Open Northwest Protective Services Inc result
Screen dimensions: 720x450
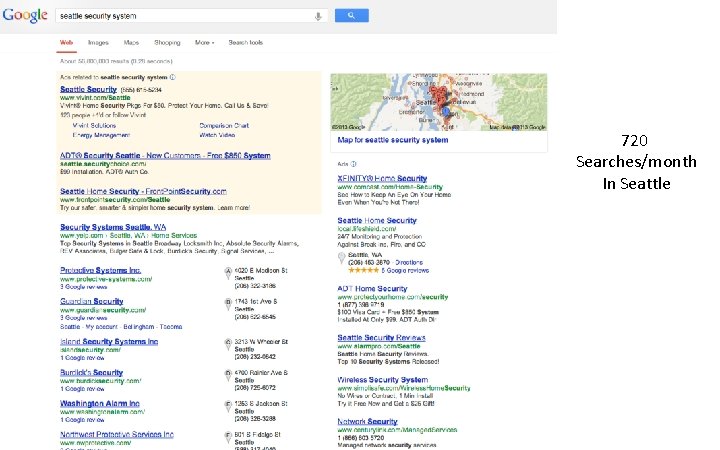117,434
